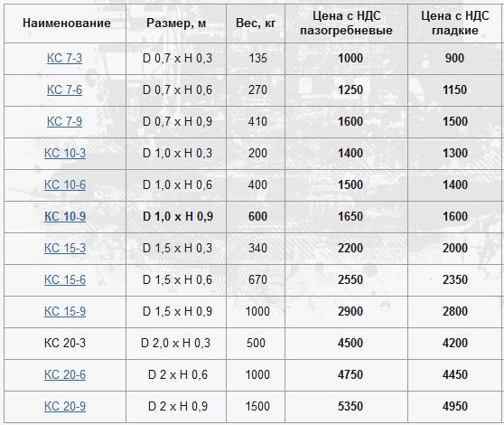The image size is (504, 425).
Task: Open the bold КС 10-9 link
Action: (65, 216)
